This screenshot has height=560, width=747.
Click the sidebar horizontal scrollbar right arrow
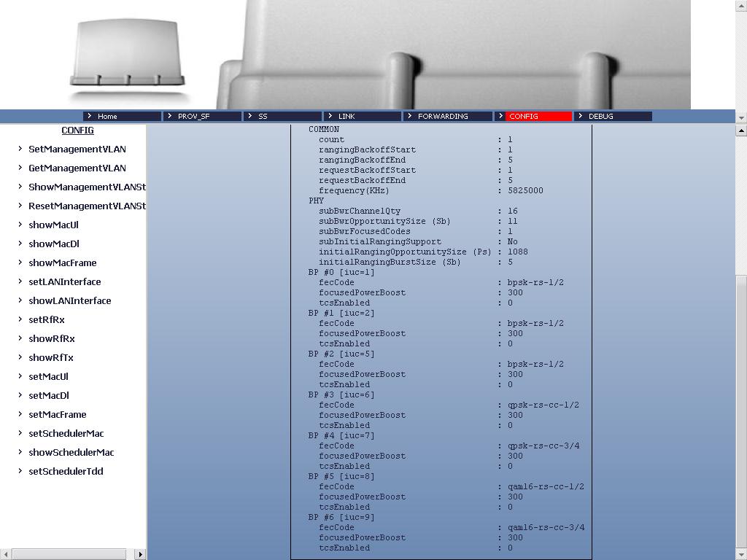tap(141, 554)
